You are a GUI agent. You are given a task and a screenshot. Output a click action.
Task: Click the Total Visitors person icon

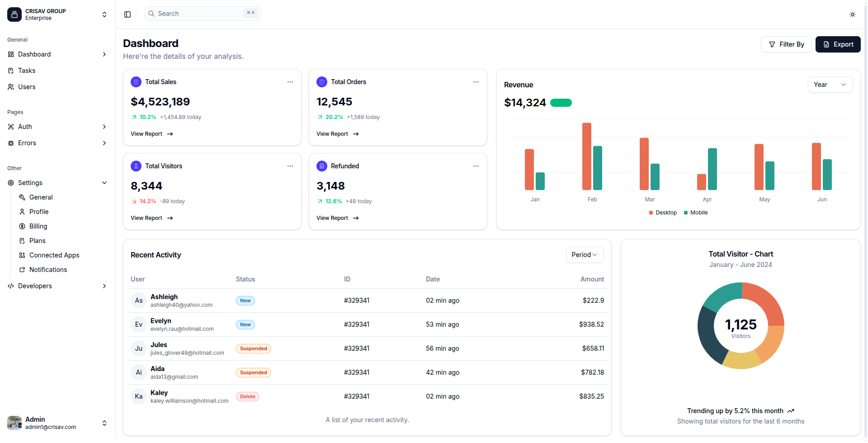coord(136,166)
